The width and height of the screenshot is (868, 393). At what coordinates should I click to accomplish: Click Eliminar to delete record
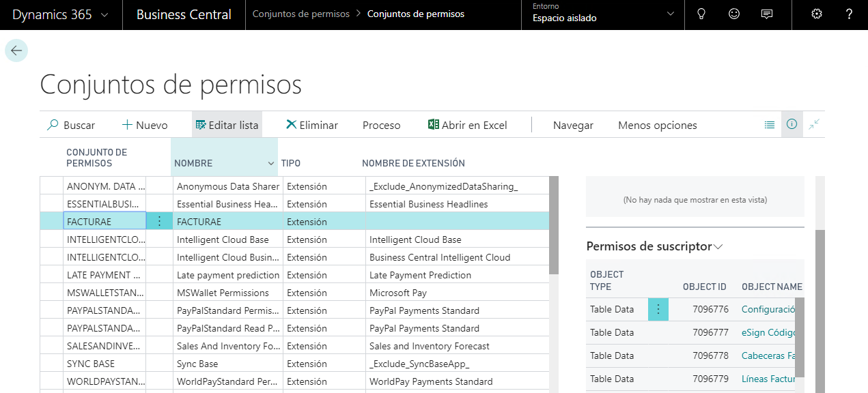[312, 125]
